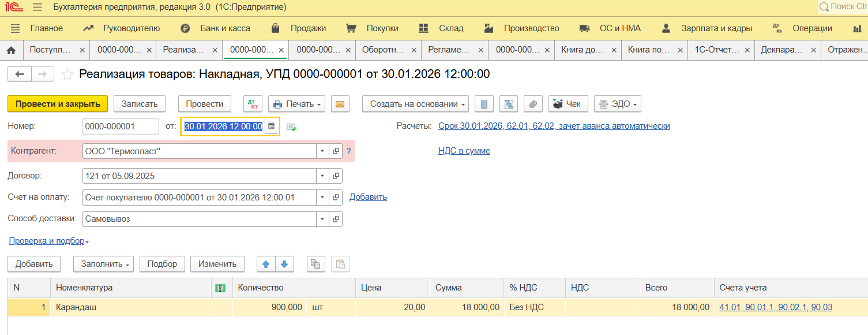Close the Поступл... tab
Viewport: 868px width, 335px height.
pos(82,50)
